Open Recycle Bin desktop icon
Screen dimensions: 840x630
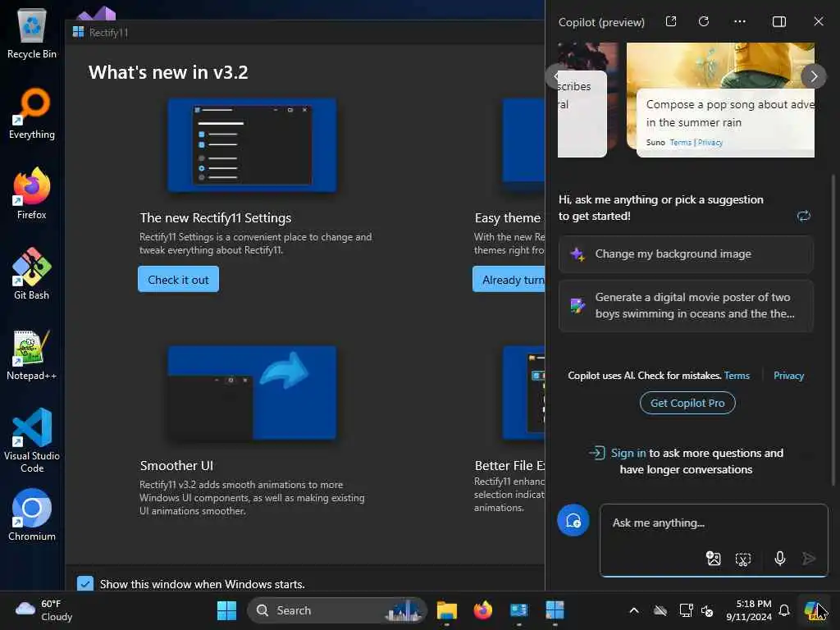pyautogui.click(x=32, y=33)
